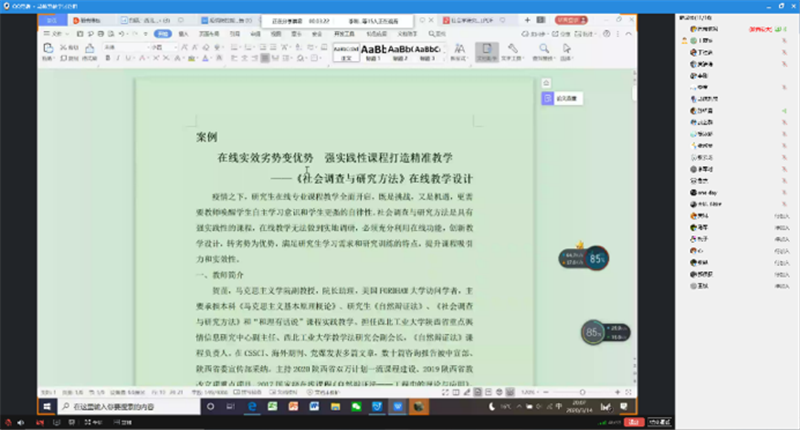The height and width of the screenshot is (430, 800).
Task: Open the font size combo box
Action: click(163, 47)
